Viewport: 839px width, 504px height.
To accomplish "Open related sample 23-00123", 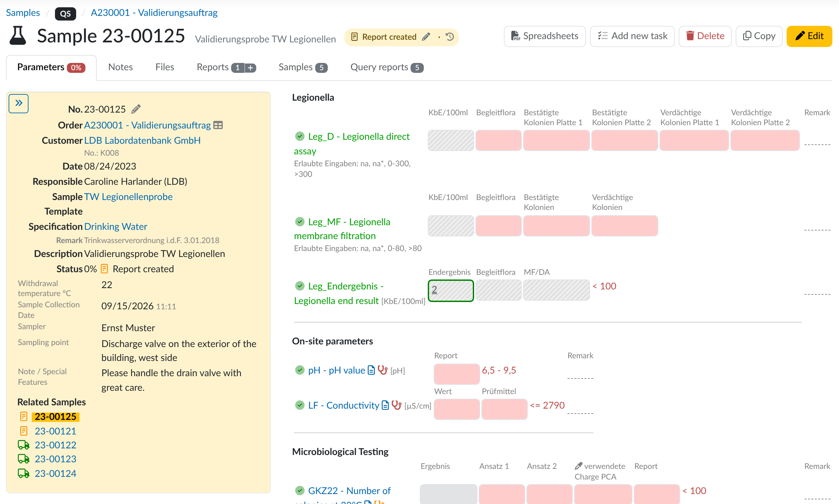I will click(x=55, y=459).
